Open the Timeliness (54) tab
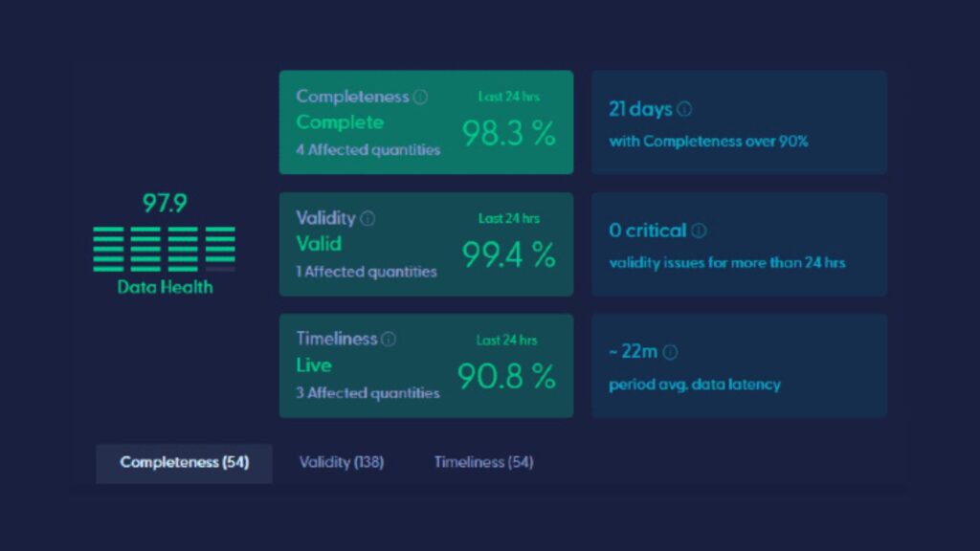Image resolution: width=980 pixels, height=551 pixels. pos(483,463)
